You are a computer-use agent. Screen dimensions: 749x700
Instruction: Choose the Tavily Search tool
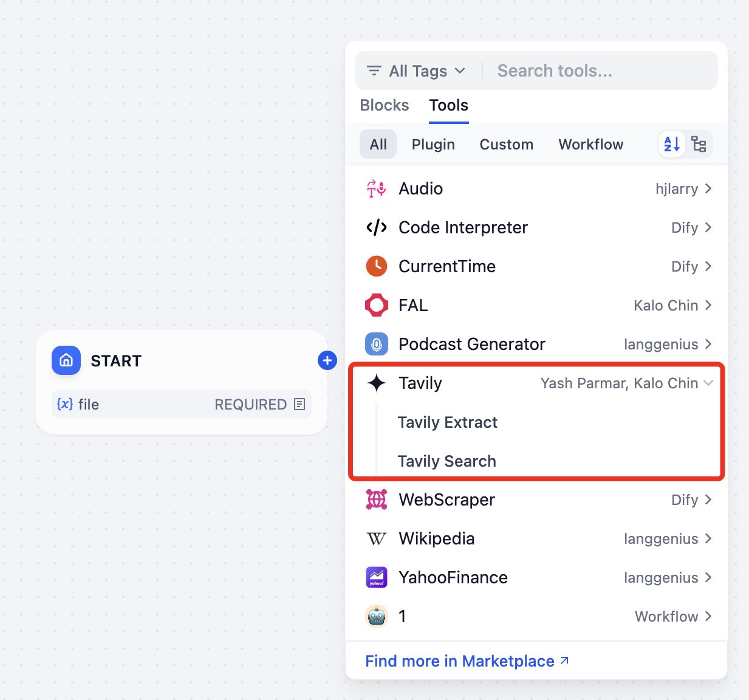(x=447, y=461)
